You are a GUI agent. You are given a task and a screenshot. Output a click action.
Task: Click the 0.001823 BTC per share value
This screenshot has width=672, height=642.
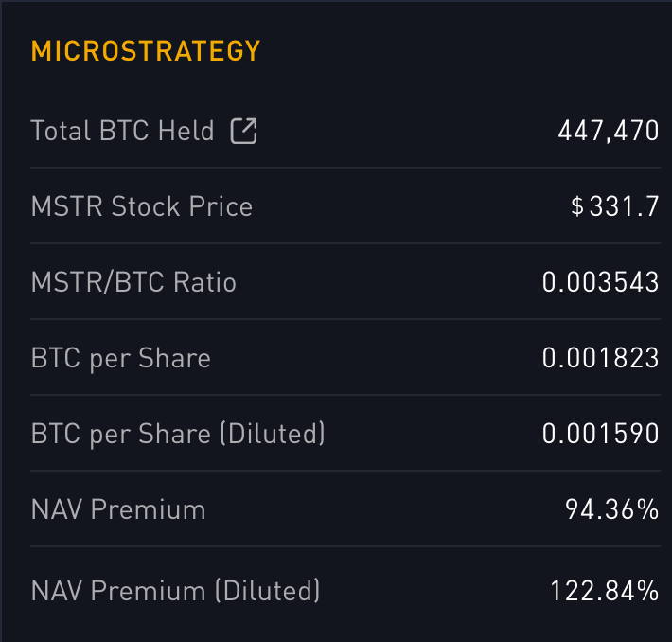[600, 358]
